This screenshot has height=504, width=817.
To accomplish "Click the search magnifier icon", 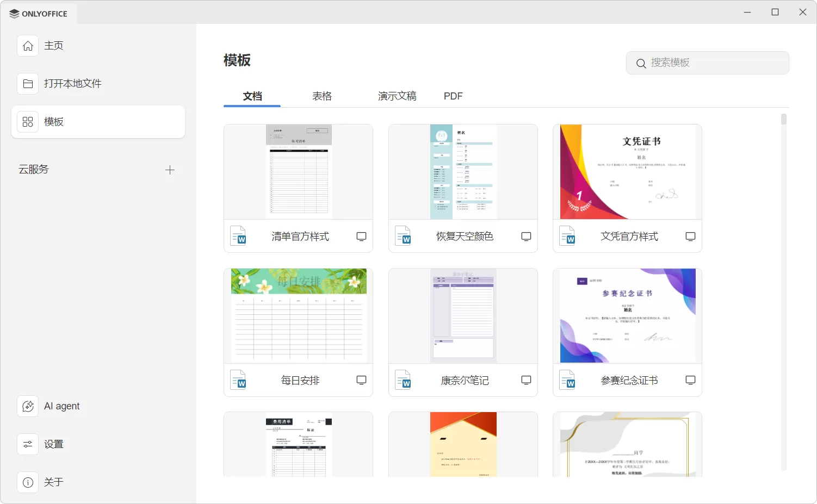I will pos(641,63).
